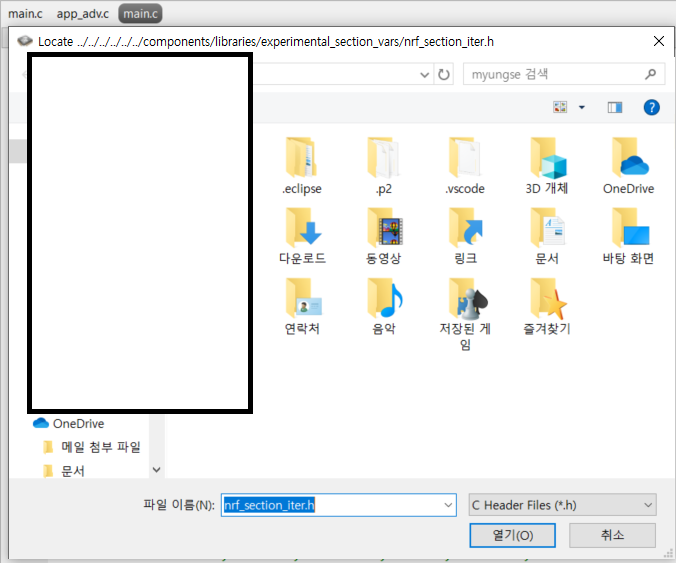
Task: Open the 문서 folder in file list
Action: [547, 236]
